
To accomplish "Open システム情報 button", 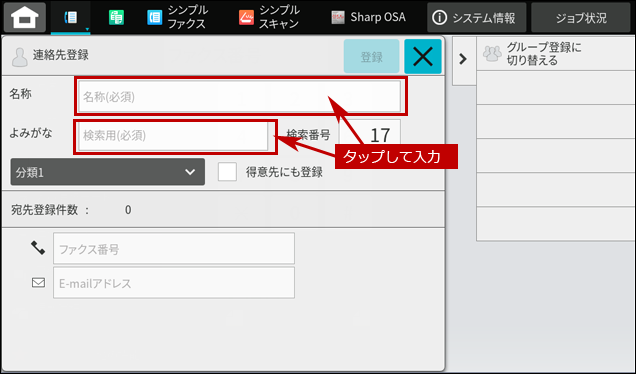I will pos(477,17).
